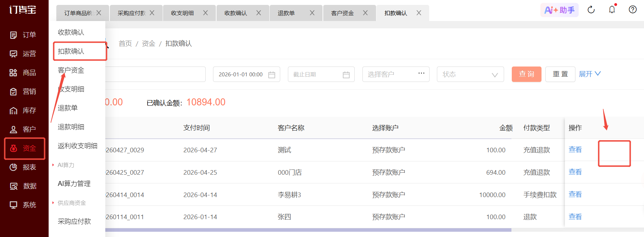Image resolution: width=644 pixels, height=237 pixels.
Task: View the 张四 record via 查看
Action: click(x=575, y=217)
